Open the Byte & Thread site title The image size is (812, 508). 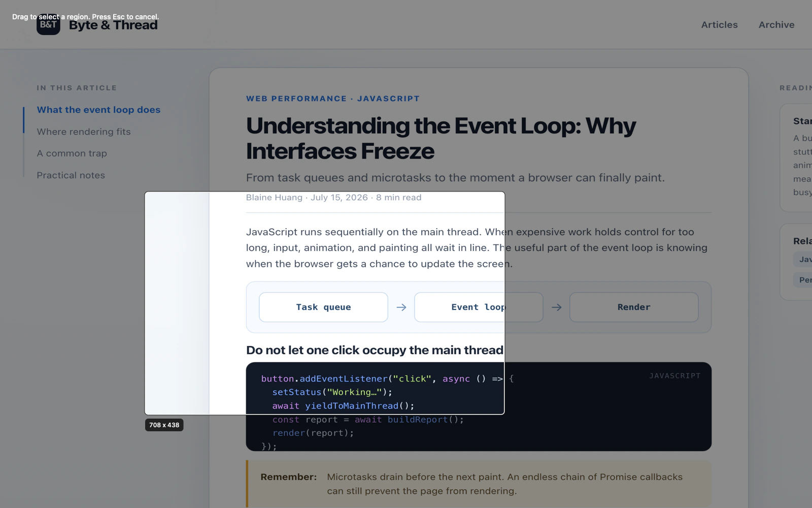pyautogui.click(x=113, y=25)
